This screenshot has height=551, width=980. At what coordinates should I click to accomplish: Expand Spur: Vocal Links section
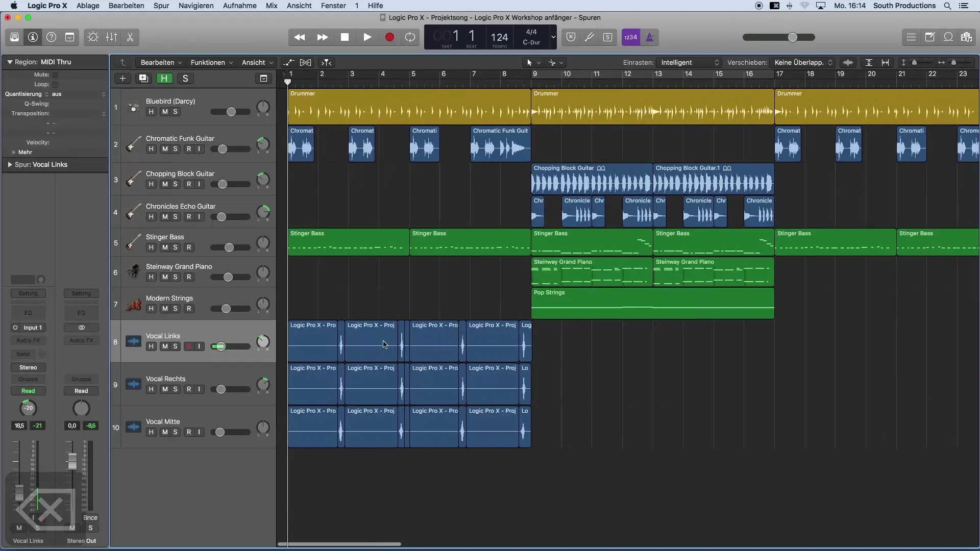(x=10, y=165)
